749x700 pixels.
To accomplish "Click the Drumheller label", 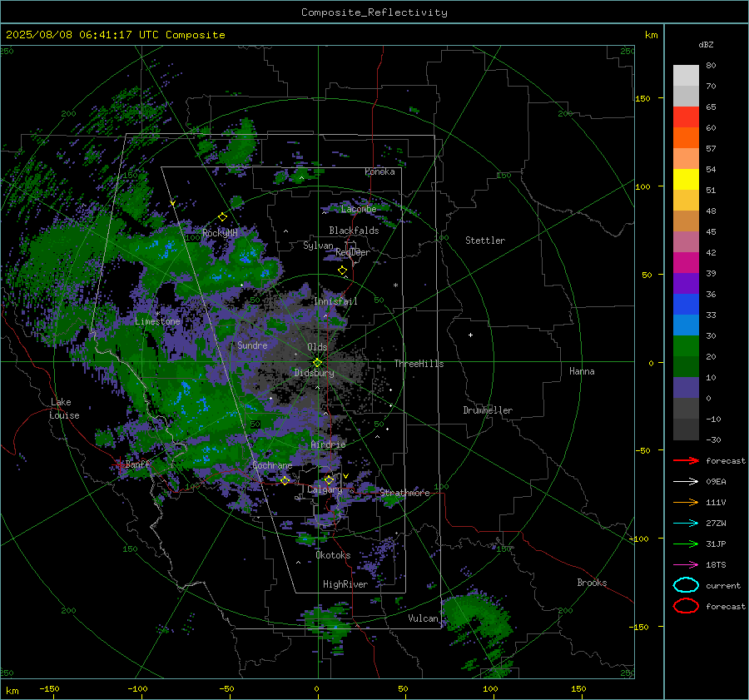I will coord(488,410).
